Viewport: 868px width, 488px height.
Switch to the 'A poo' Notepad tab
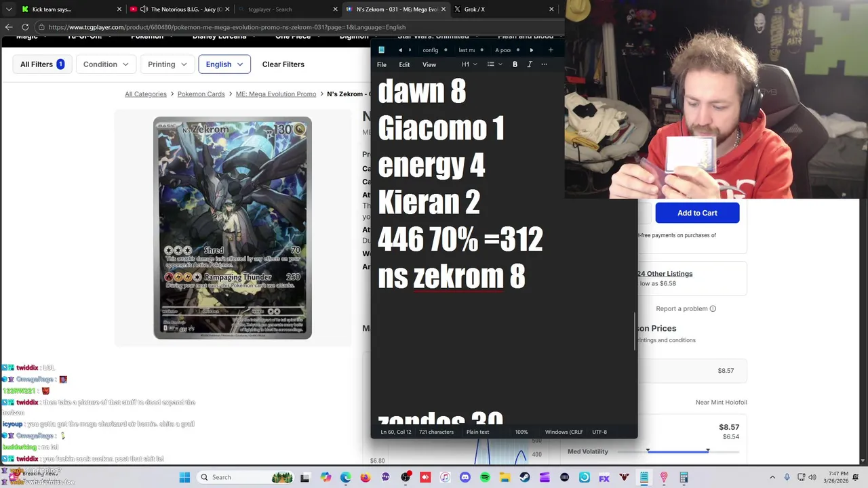[x=507, y=50]
